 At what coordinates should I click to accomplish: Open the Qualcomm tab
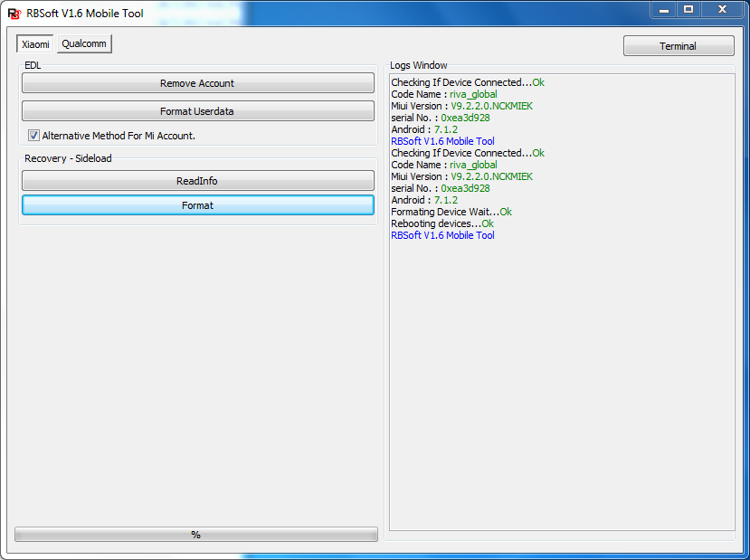[84, 43]
